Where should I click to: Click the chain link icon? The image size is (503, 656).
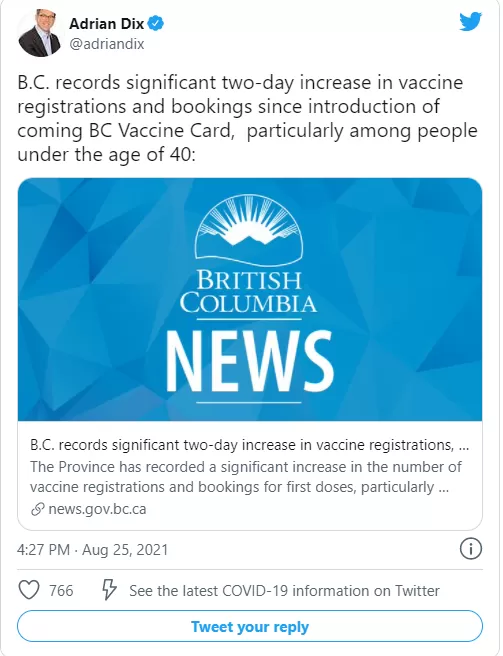click(x=38, y=510)
